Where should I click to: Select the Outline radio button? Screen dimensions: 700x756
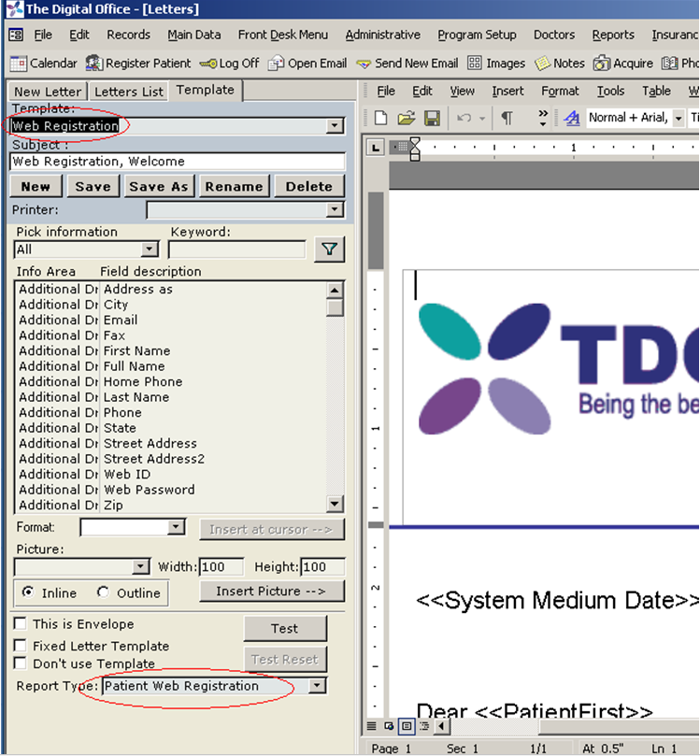[x=103, y=592]
